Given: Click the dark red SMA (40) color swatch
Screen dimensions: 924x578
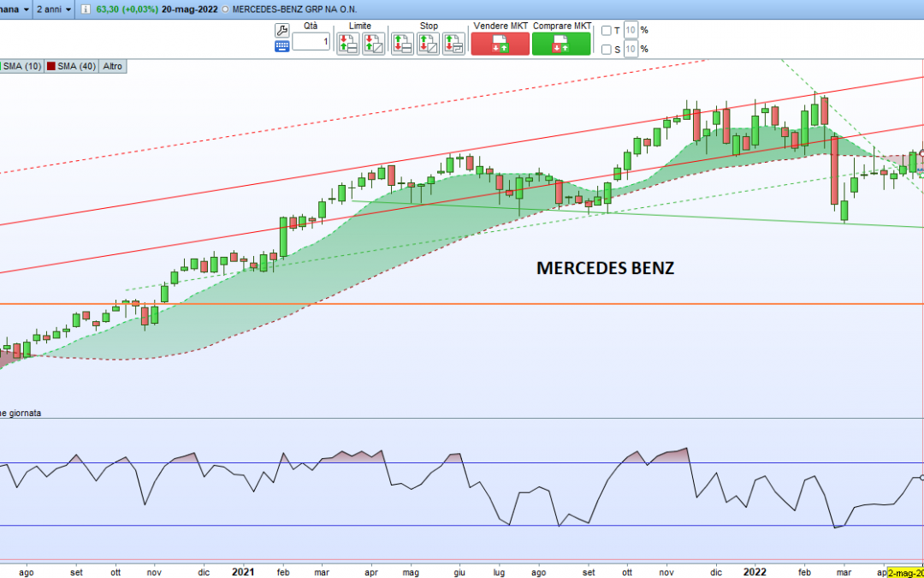Looking at the screenshot, I should point(51,66).
